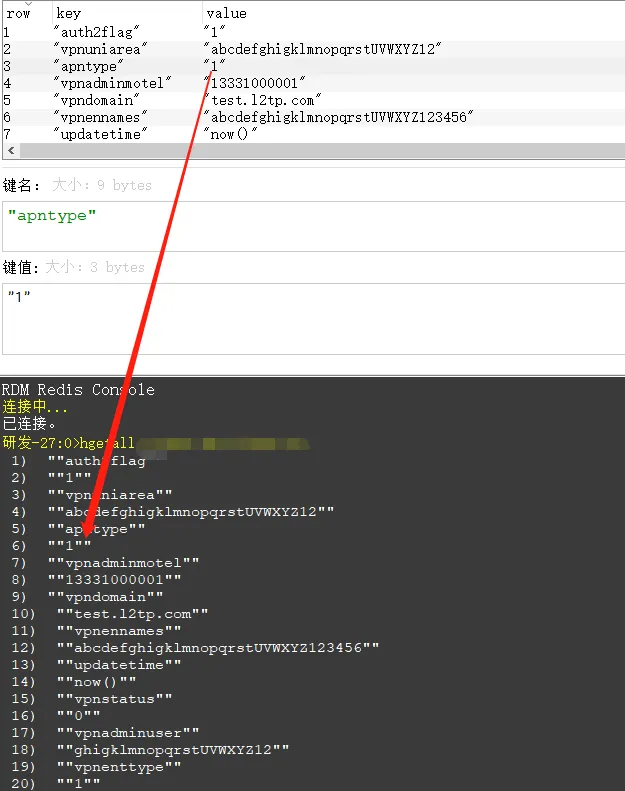Image resolution: width=625 pixels, height=791 pixels.
Task: Select the "auth2flag" key cell
Action: click(100, 32)
